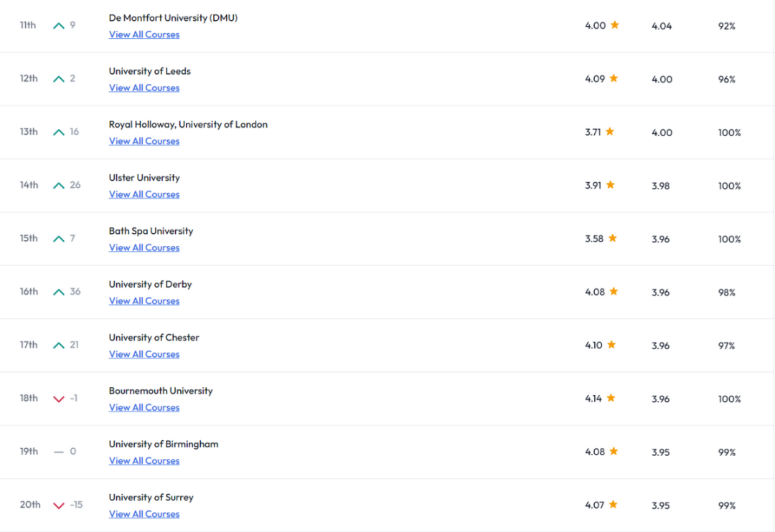Click the star icon beside Birmingham's 4.08 rating
The width and height of the screenshot is (775, 532).
(x=614, y=452)
